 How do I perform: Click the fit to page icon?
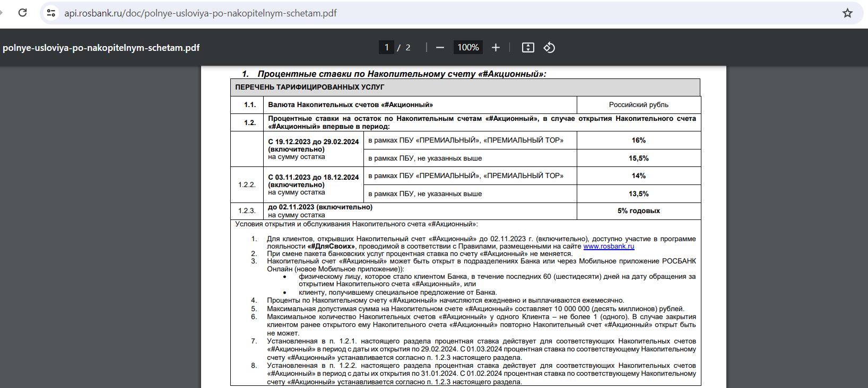point(528,48)
